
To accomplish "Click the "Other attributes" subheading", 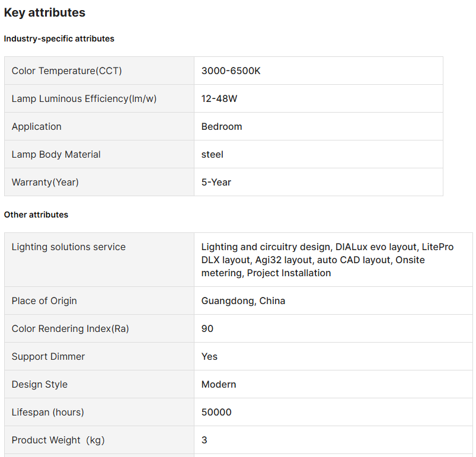I will click(x=36, y=215).
